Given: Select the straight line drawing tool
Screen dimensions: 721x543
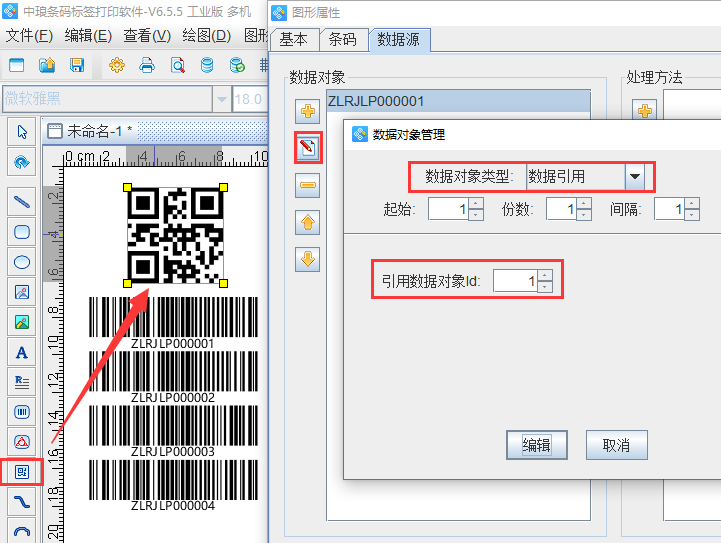Looking at the screenshot, I should point(22,201).
